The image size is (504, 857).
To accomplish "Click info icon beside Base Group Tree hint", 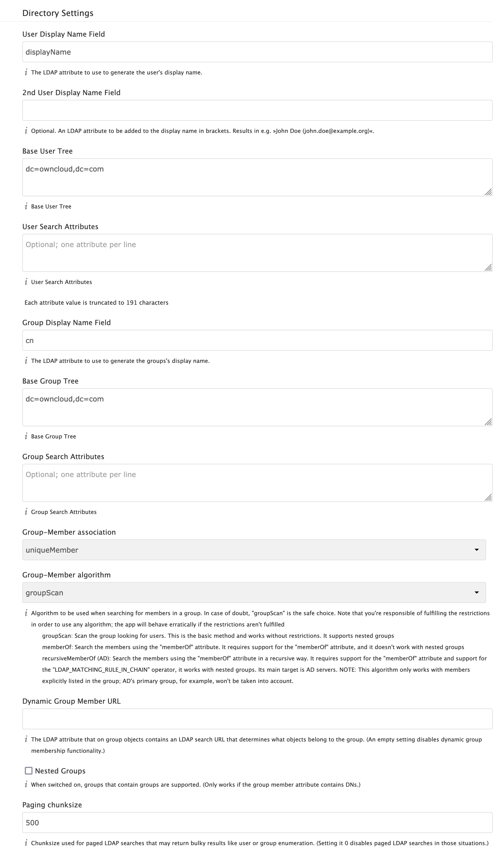I will pos(26,436).
